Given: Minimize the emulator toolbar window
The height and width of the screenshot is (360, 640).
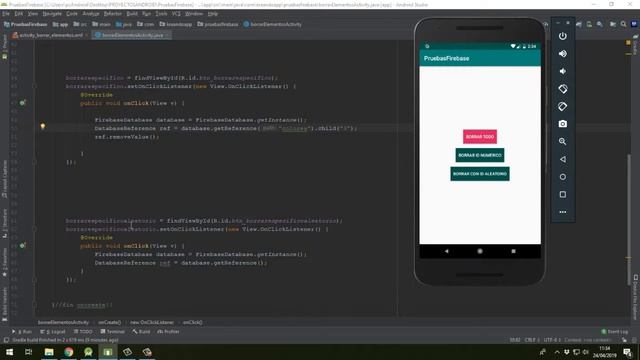Looking at the screenshot, I should tap(558, 23).
